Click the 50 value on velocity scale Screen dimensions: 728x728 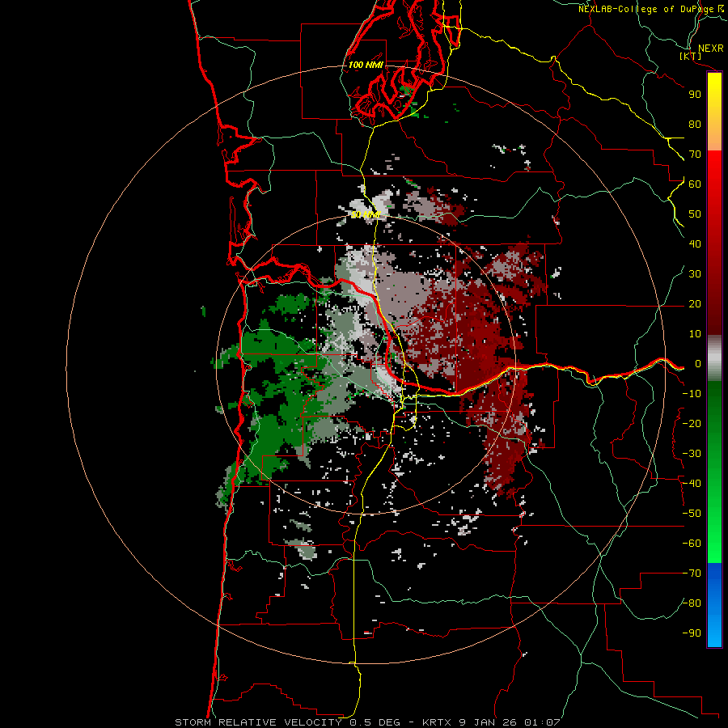[x=695, y=214]
